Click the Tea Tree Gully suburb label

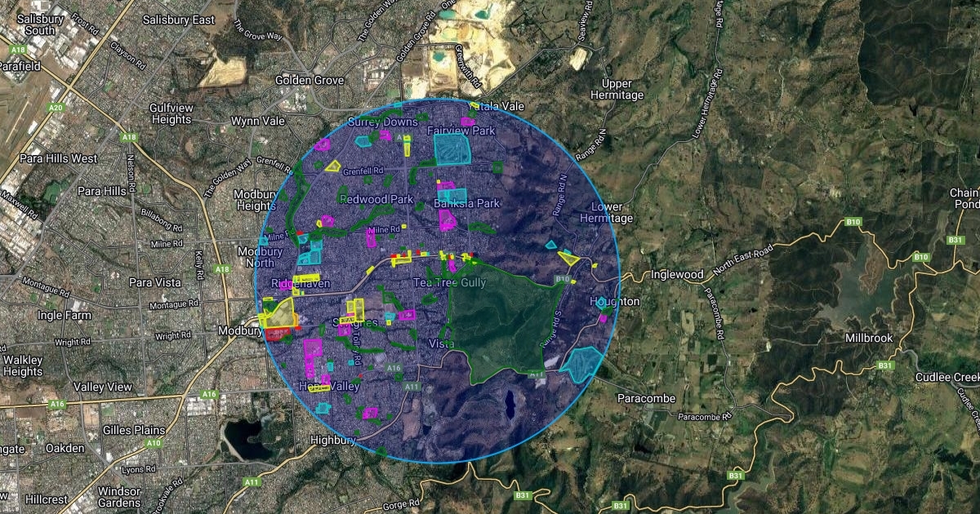pyautogui.click(x=449, y=282)
